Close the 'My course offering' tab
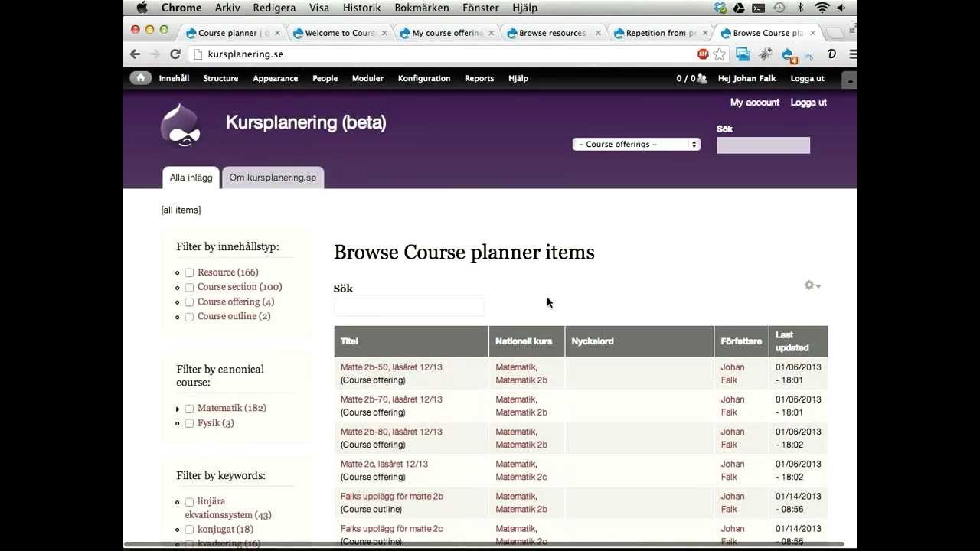Screen dimensions: 980x551 coord(491,33)
